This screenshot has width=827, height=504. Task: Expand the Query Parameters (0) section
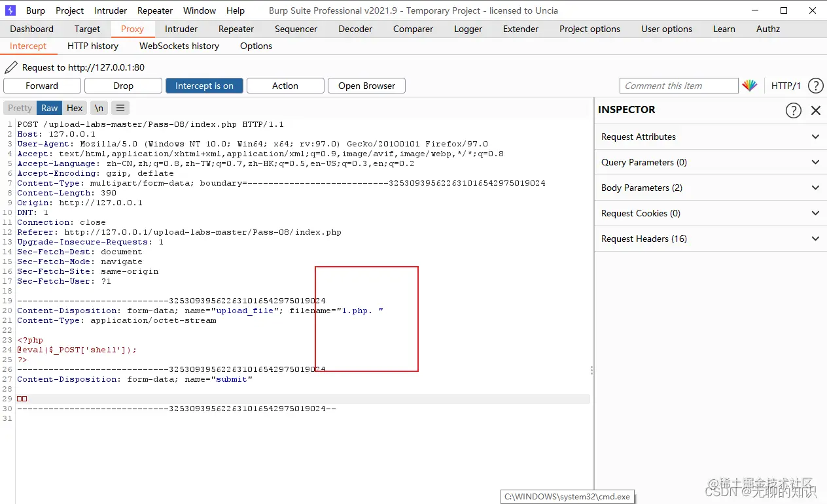click(711, 162)
